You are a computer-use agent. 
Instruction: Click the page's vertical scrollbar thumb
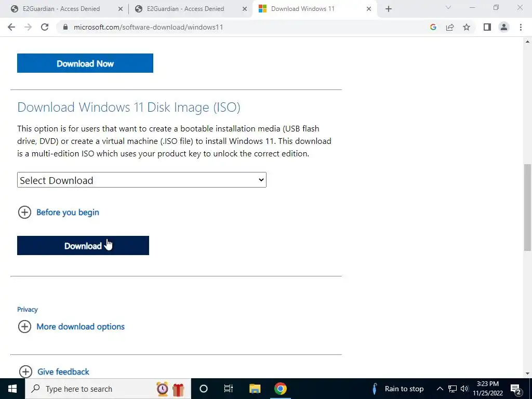point(527,207)
